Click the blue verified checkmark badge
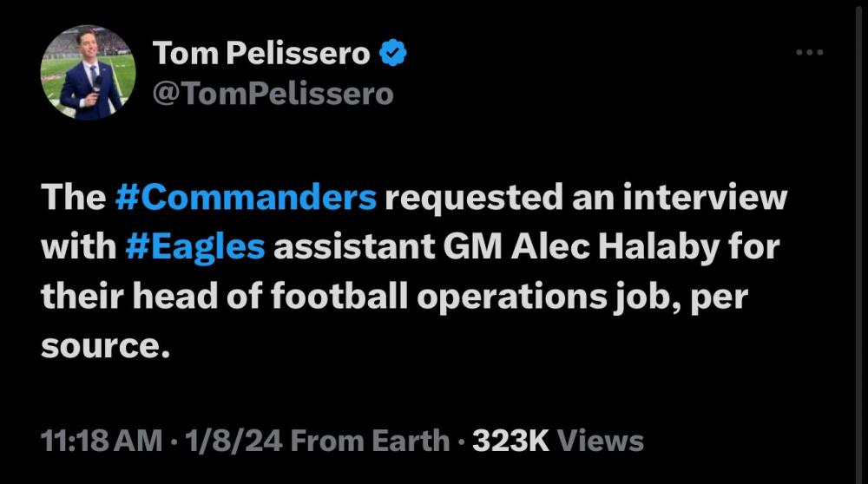The height and width of the screenshot is (484, 868). pyautogui.click(x=392, y=55)
